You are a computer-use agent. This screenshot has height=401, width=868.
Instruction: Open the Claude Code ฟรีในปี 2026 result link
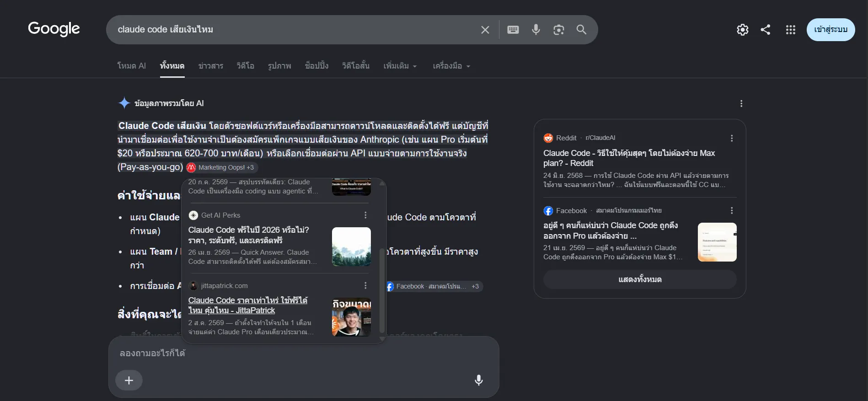point(249,235)
